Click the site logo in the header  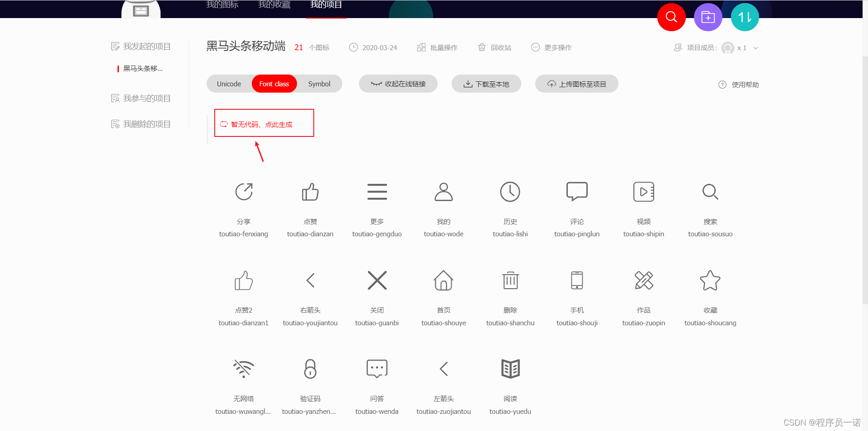point(141,9)
